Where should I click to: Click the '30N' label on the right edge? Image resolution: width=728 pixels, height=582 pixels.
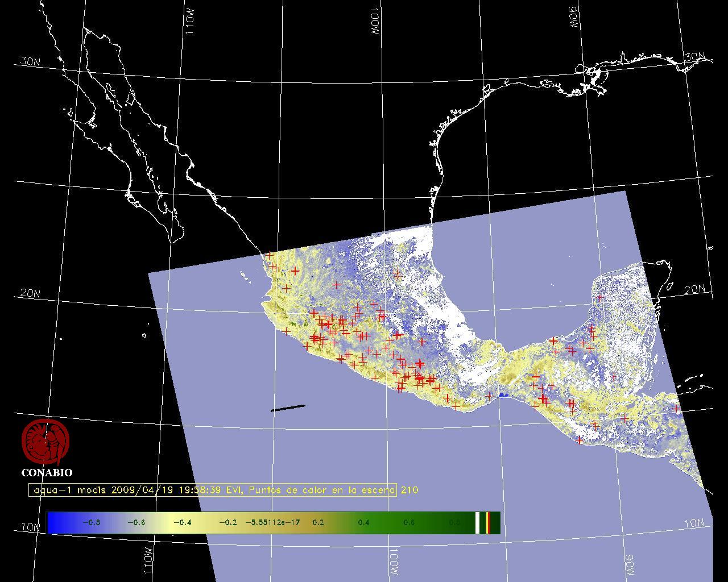tap(694, 57)
